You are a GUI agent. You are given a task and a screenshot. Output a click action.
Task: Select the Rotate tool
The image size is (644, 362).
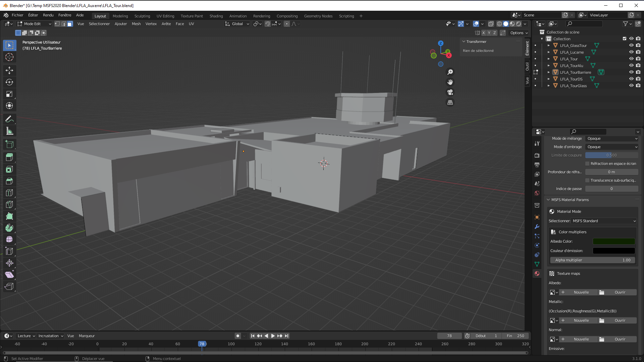(9, 82)
